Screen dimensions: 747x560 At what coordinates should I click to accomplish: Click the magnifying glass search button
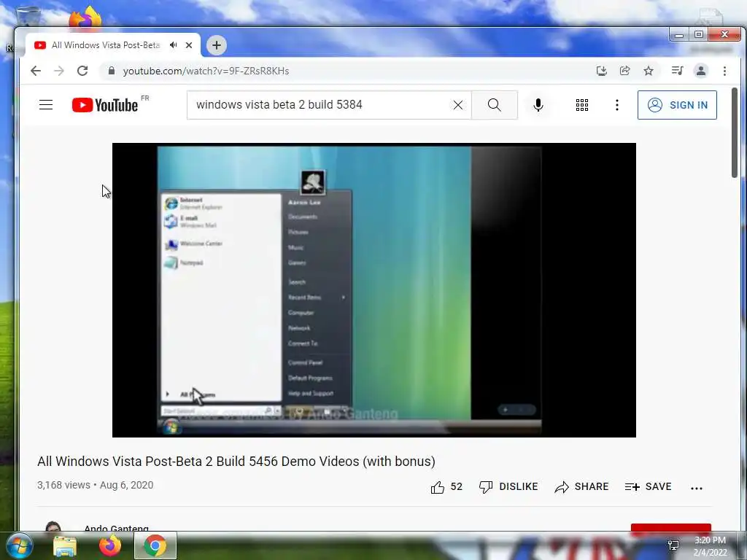(495, 105)
